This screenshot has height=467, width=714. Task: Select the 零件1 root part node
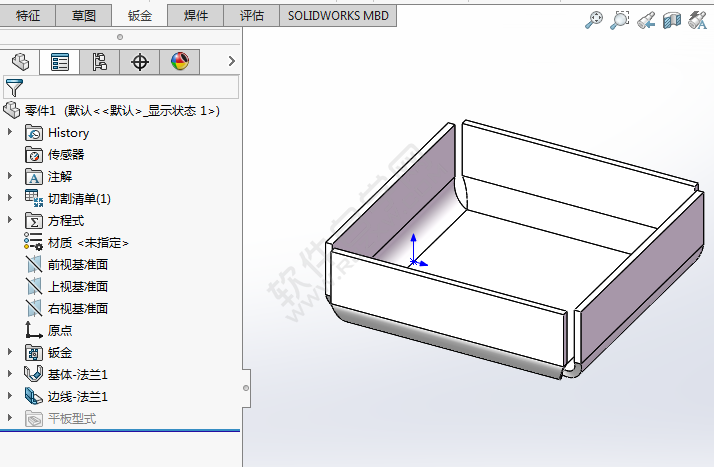(122, 111)
